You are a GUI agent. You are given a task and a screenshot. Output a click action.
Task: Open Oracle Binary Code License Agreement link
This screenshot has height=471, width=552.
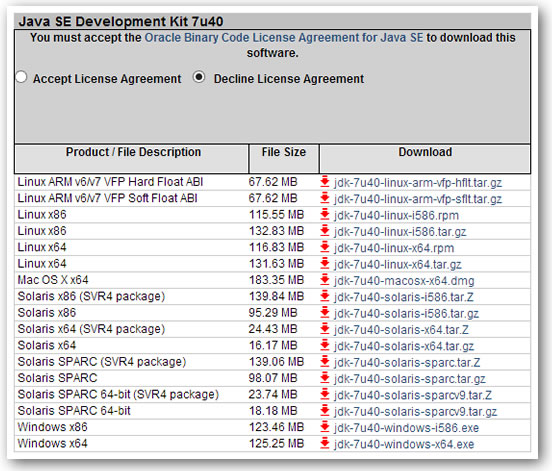284,37
